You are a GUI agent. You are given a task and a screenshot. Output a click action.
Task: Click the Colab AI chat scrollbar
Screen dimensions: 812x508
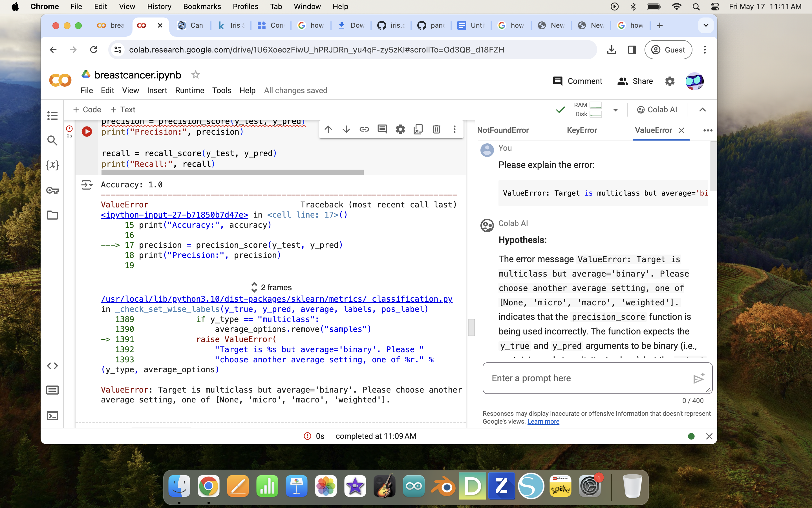pyautogui.click(x=713, y=166)
